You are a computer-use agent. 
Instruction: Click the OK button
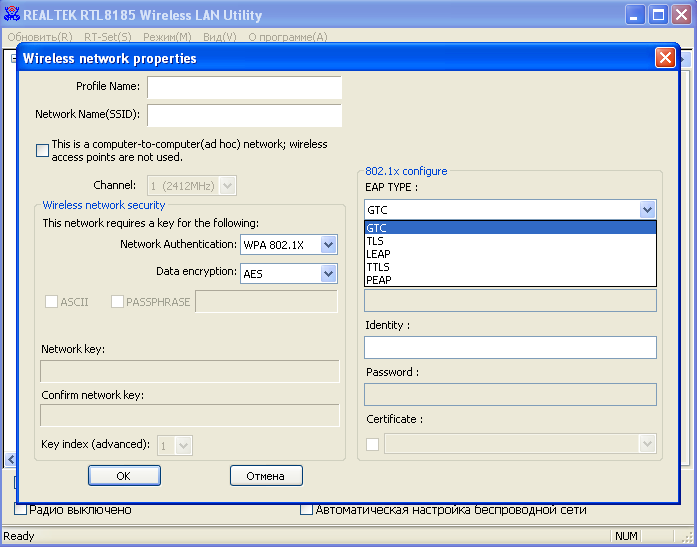click(x=124, y=476)
